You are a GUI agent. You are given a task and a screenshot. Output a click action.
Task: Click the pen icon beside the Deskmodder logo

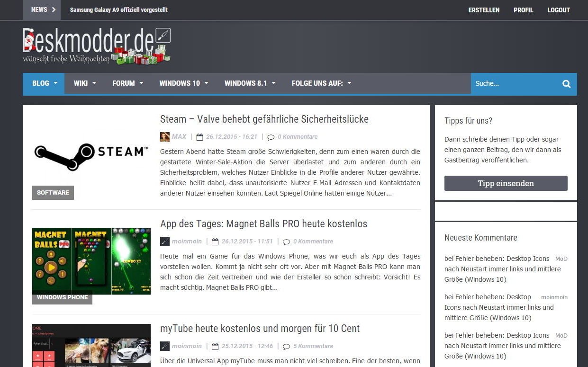pos(163,36)
